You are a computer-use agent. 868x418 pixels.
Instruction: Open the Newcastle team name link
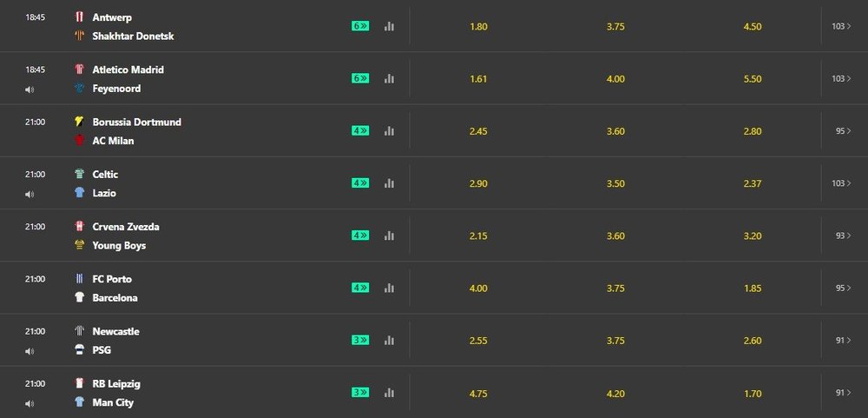pyautogui.click(x=115, y=331)
